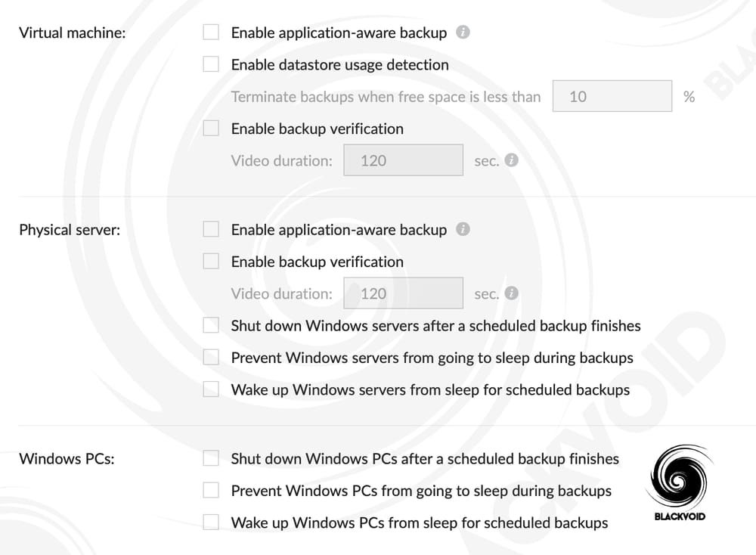The height and width of the screenshot is (555, 756).
Task: Select the physical server video duration field
Action: [403, 293]
